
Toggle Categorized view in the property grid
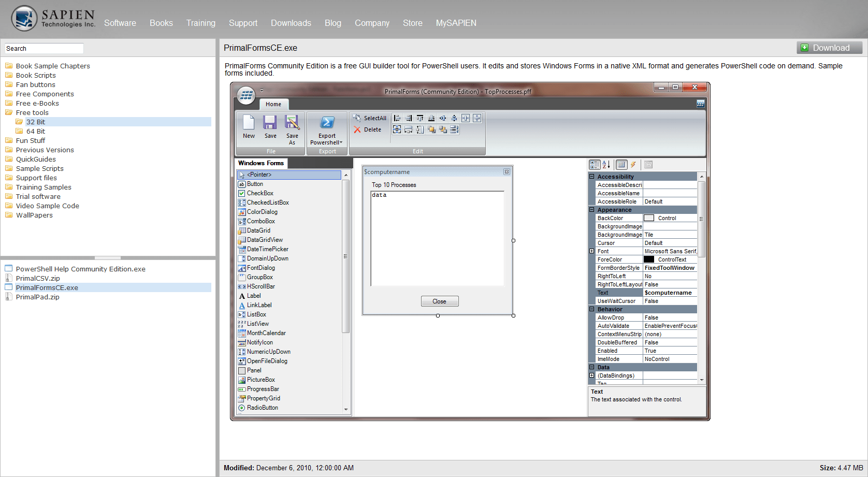point(595,165)
